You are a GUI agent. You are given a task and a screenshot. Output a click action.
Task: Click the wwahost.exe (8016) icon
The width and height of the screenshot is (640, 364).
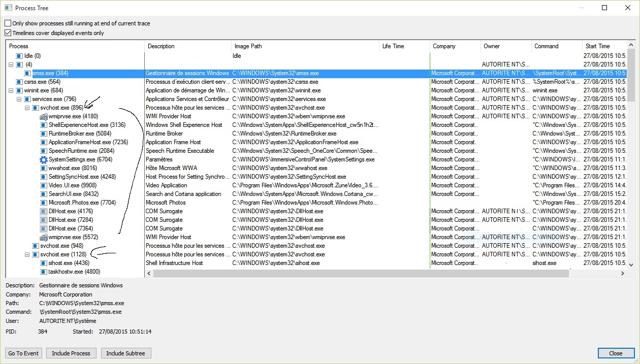(x=44, y=168)
